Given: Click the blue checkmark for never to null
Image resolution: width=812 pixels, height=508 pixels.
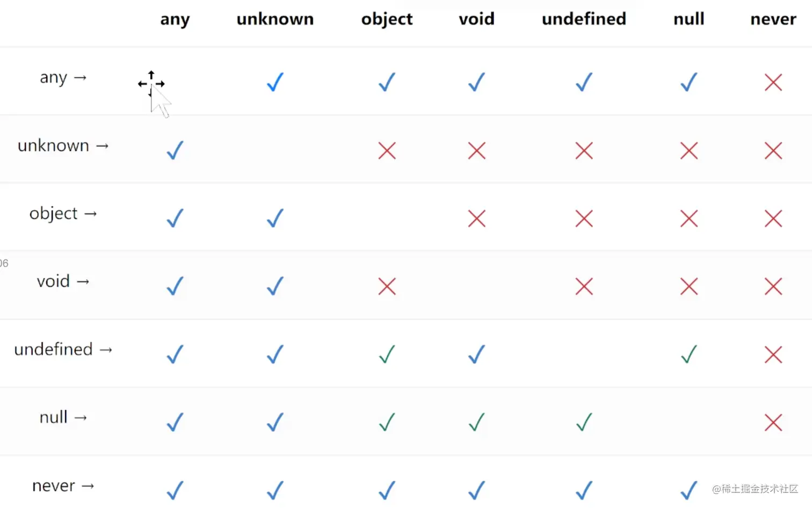Looking at the screenshot, I should 688,490.
